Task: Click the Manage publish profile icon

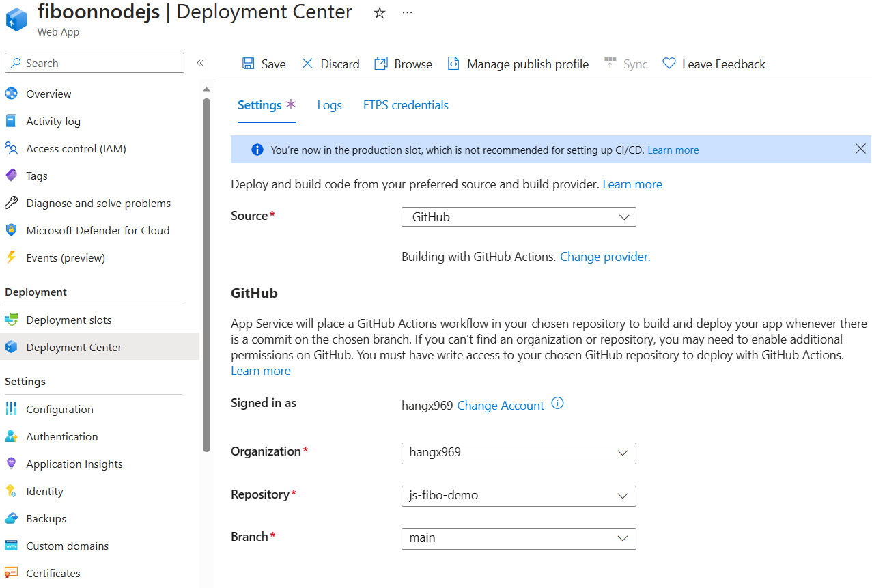Action: (453, 64)
